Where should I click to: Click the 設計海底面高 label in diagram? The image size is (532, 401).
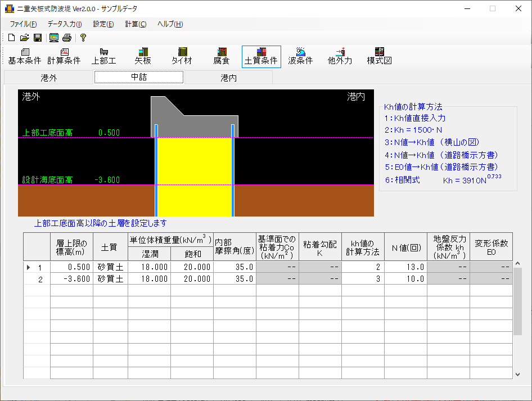click(47, 180)
